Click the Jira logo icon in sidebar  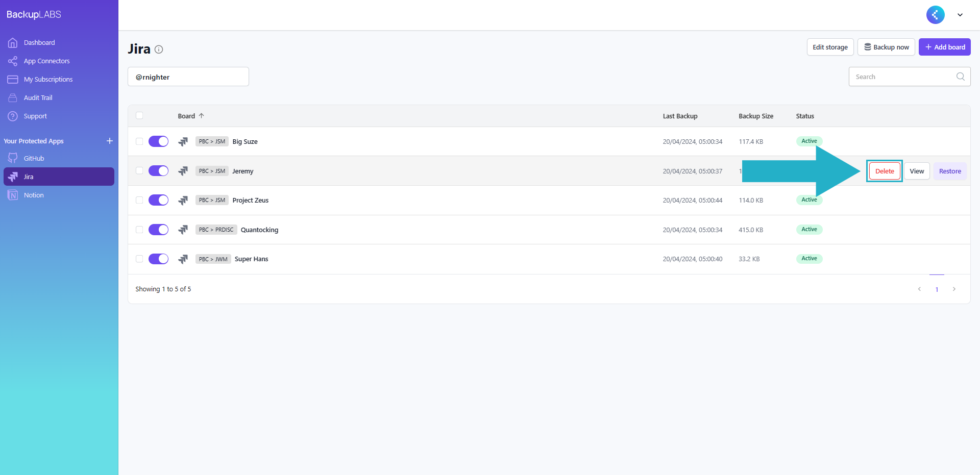tap(13, 177)
